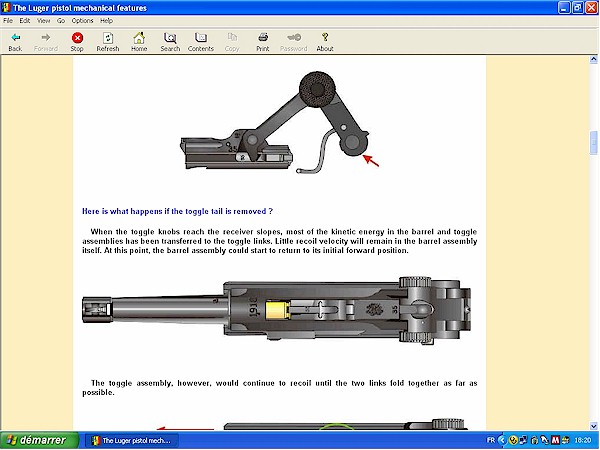Click the red M tray icon

(555, 440)
